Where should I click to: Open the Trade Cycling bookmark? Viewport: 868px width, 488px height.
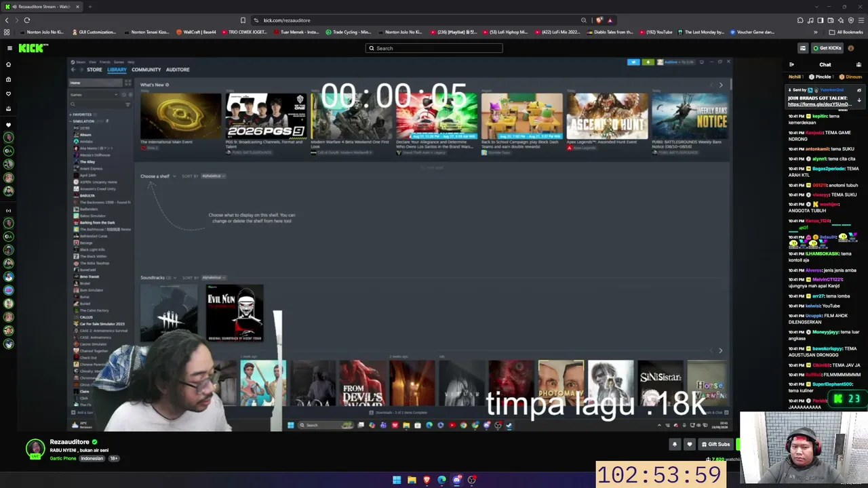348,32
